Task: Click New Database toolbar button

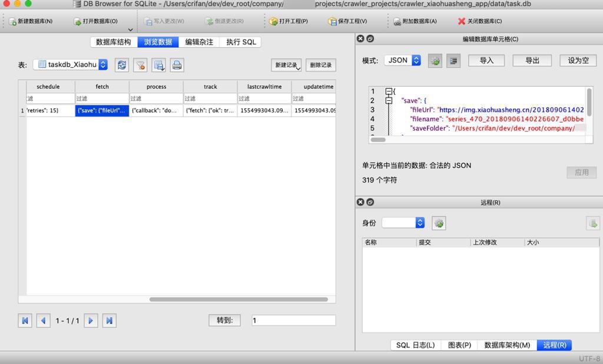Action: (x=31, y=21)
